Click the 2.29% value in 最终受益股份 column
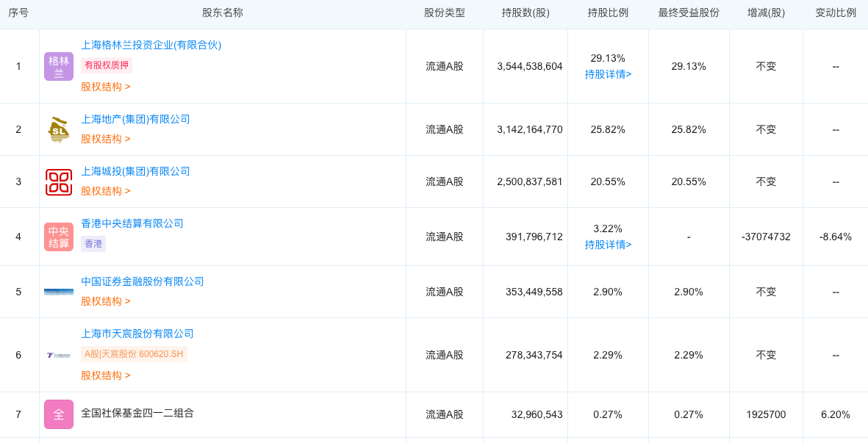The width and height of the screenshot is (868, 443). pyautogui.click(x=689, y=355)
